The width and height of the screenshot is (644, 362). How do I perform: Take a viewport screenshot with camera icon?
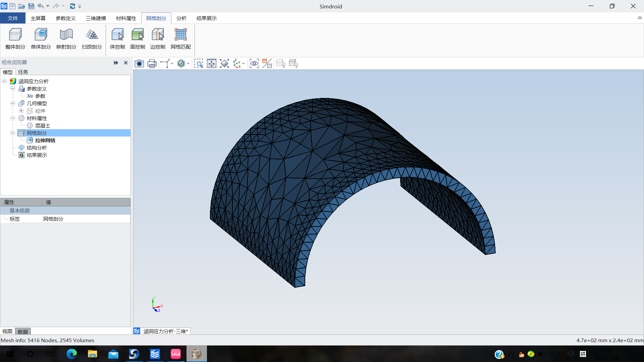coord(139,63)
